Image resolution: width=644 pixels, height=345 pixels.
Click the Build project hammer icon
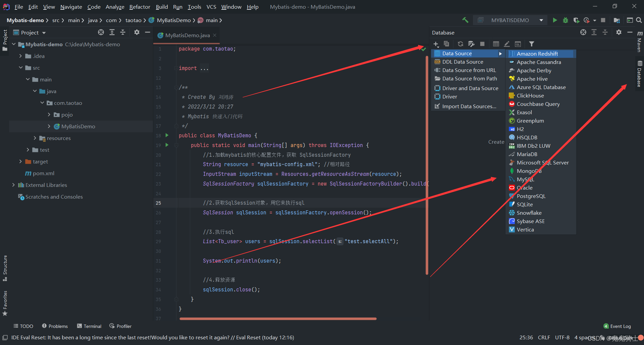(x=466, y=20)
